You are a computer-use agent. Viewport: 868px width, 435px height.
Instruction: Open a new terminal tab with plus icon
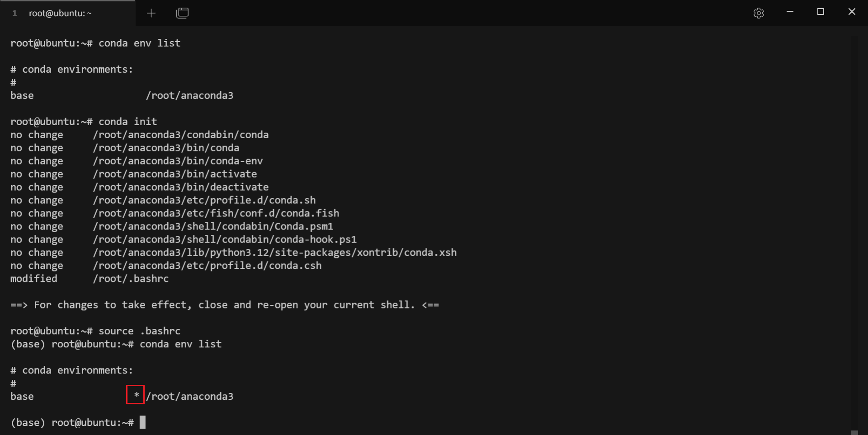click(151, 13)
